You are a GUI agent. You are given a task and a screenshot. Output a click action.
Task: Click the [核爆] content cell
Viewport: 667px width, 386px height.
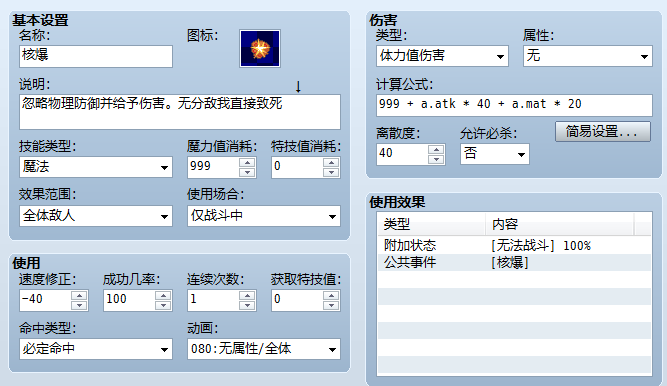pos(510,263)
